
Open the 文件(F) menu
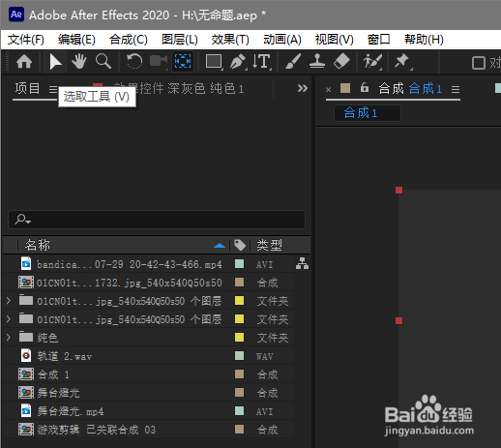(26, 40)
